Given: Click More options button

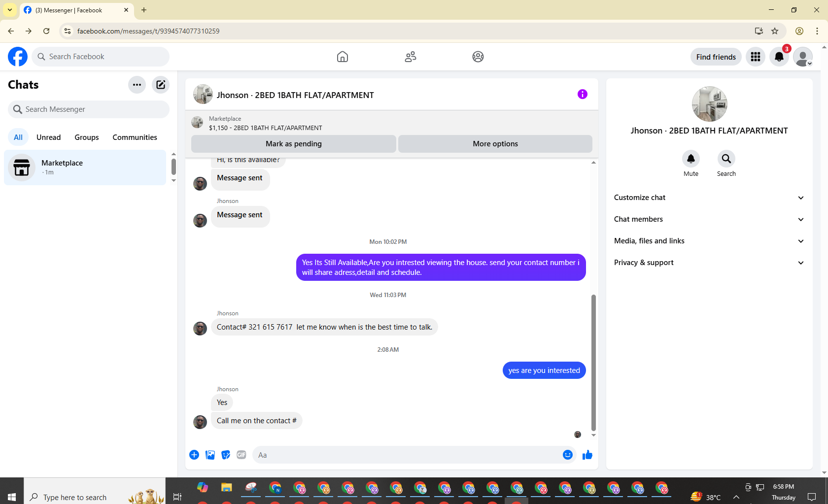Looking at the screenshot, I should tap(495, 144).
